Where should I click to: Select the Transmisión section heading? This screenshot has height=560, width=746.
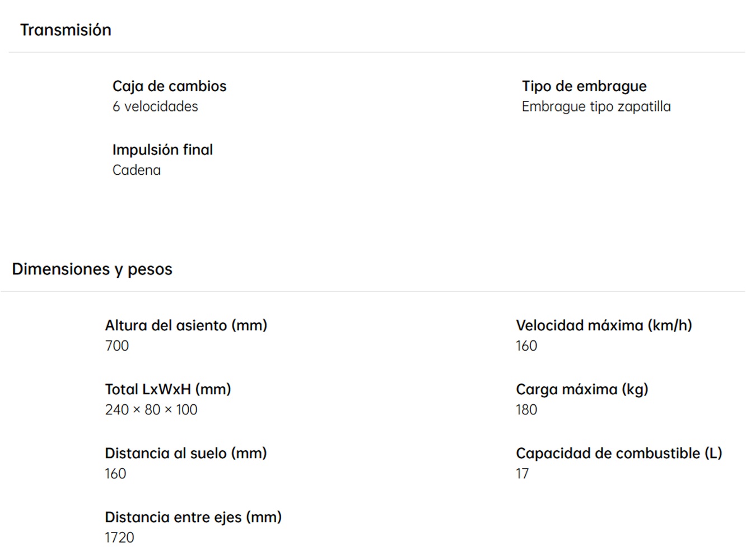pyautogui.click(x=66, y=30)
